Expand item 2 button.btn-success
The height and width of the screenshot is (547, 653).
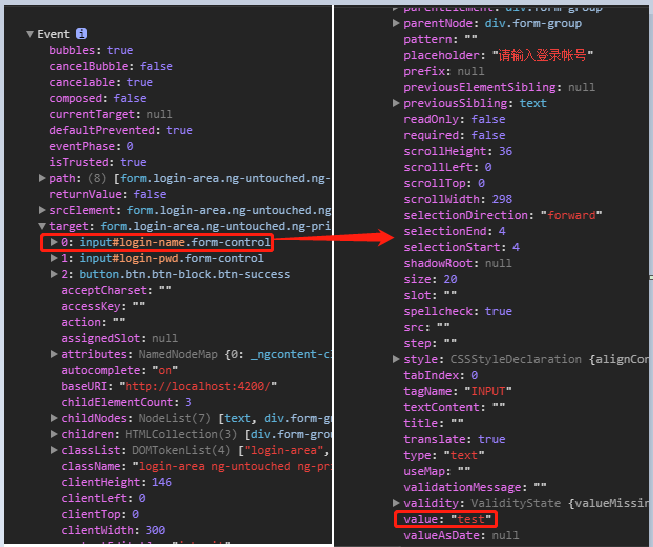pos(54,274)
